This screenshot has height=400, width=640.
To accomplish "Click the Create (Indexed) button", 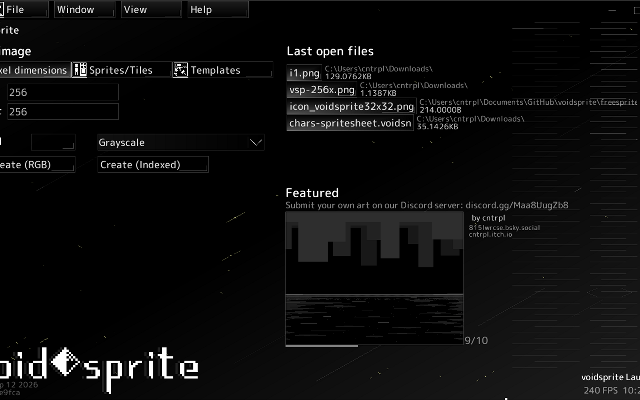I will 153,164.
